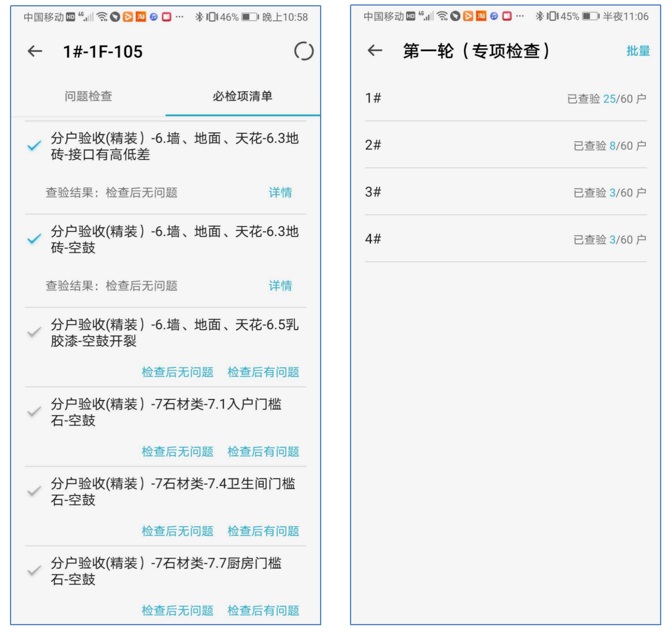
Task: Switch to the 问题检查 tab
Action: tap(88, 96)
